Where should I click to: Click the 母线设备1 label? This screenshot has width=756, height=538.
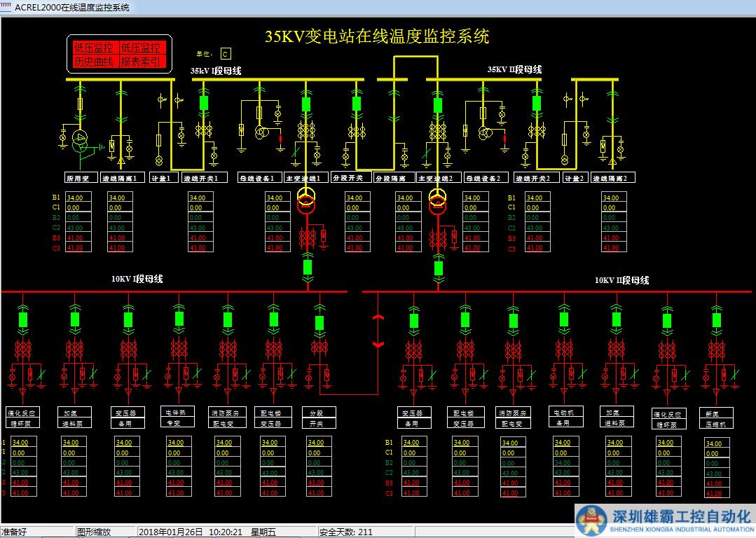pos(260,178)
